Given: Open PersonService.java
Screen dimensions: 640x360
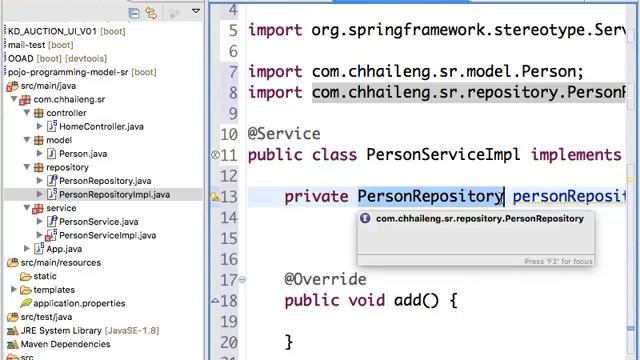Looking at the screenshot, I should [x=99, y=222].
